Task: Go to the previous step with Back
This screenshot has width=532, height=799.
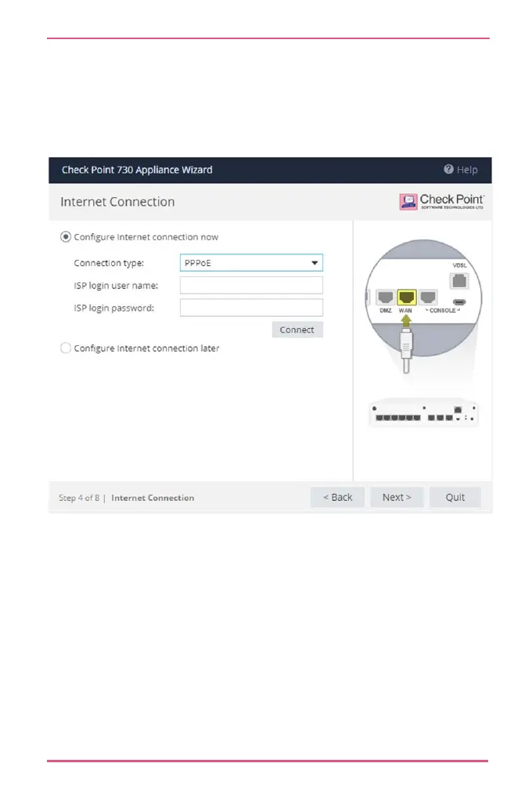Action: tap(337, 498)
